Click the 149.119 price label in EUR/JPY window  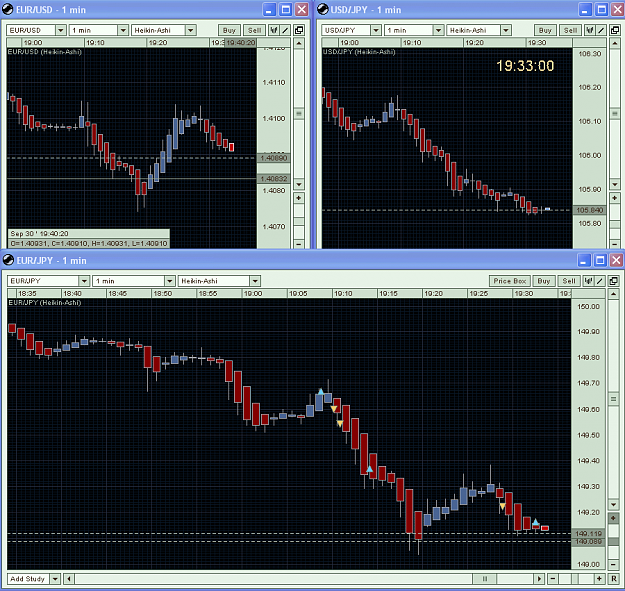click(588, 533)
